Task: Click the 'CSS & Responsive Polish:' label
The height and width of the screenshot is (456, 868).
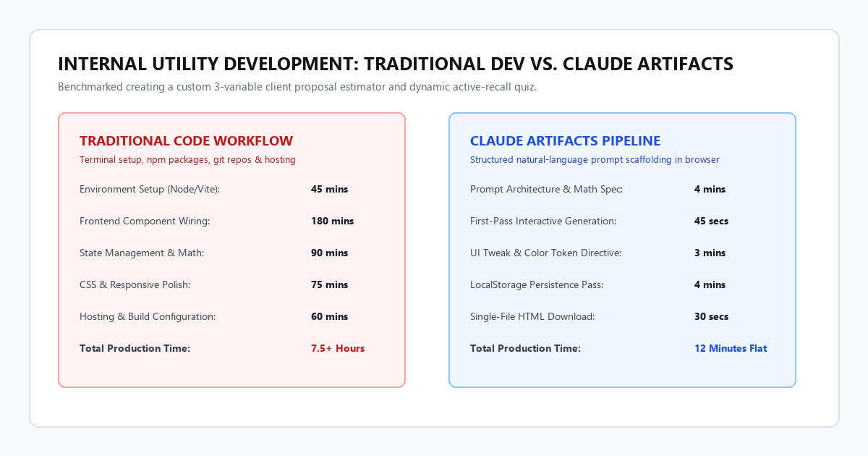Action: 135,284
